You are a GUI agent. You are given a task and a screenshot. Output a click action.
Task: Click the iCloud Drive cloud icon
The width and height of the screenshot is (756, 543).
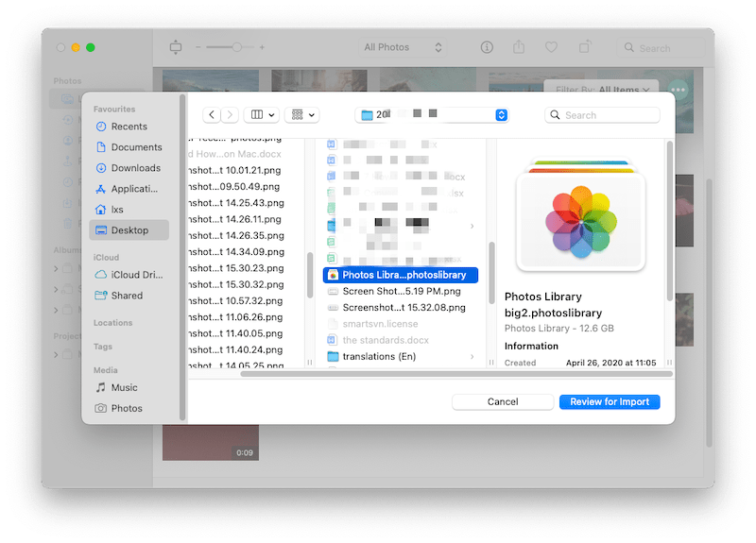pos(101,275)
